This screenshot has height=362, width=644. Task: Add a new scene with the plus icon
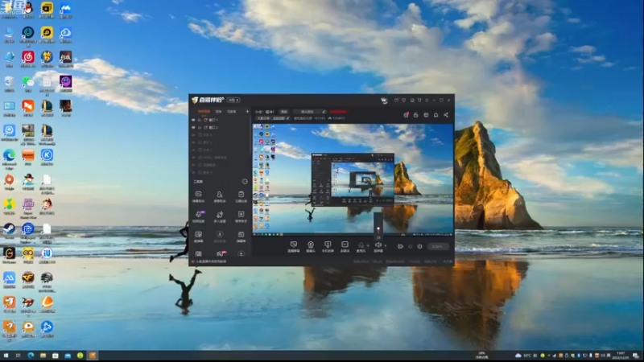(x=247, y=111)
